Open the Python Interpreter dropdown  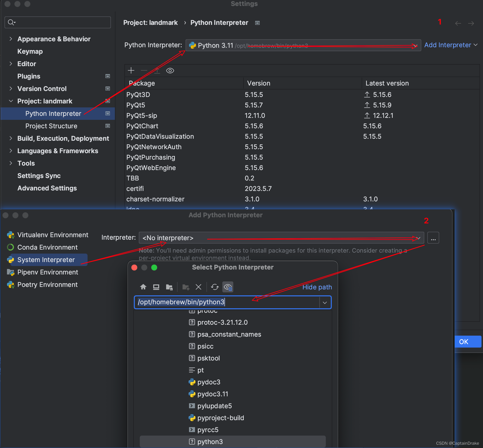click(x=303, y=45)
